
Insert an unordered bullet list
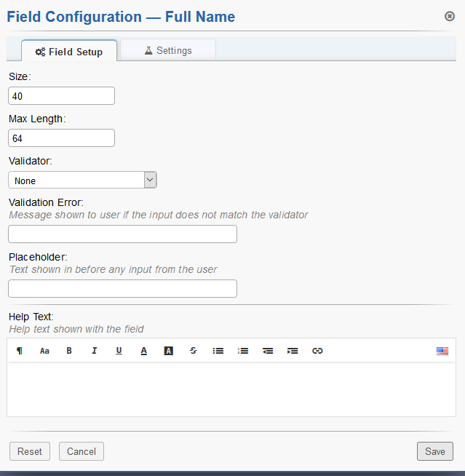tap(218, 351)
